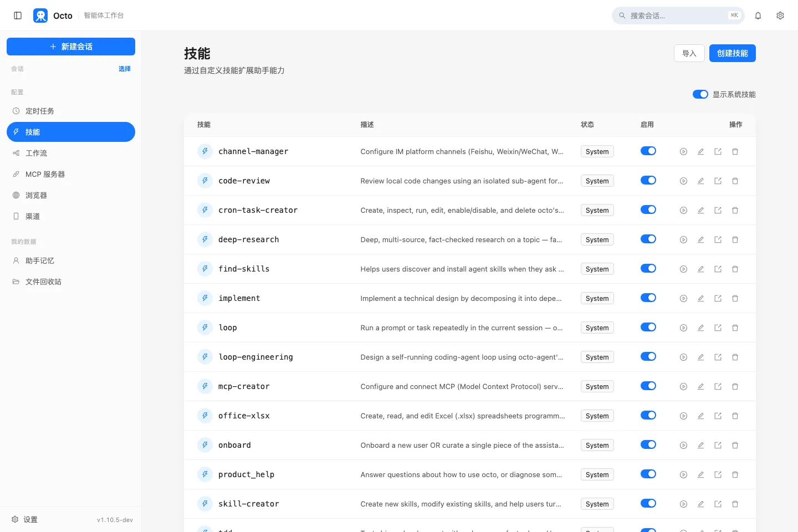798x532 pixels.
Task: Export the cron-task-creator skill
Action: tap(718, 210)
